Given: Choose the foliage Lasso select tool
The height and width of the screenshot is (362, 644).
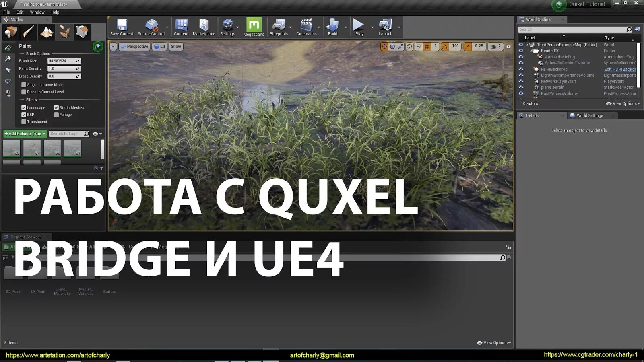Looking at the screenshot, I should click(8, 82).
